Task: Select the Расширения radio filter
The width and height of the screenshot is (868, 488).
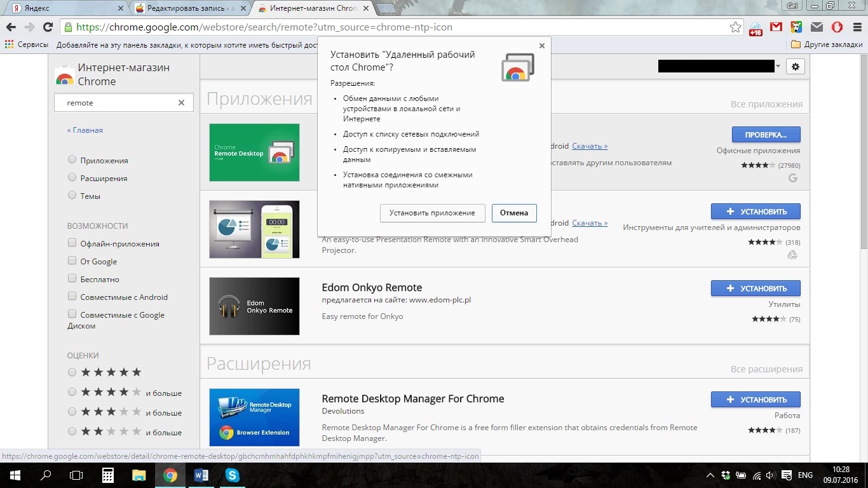Action: 72,178
